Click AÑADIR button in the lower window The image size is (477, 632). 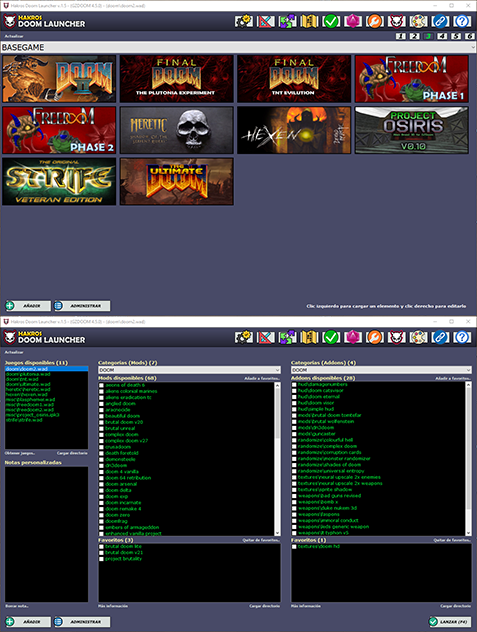point(28,622)
